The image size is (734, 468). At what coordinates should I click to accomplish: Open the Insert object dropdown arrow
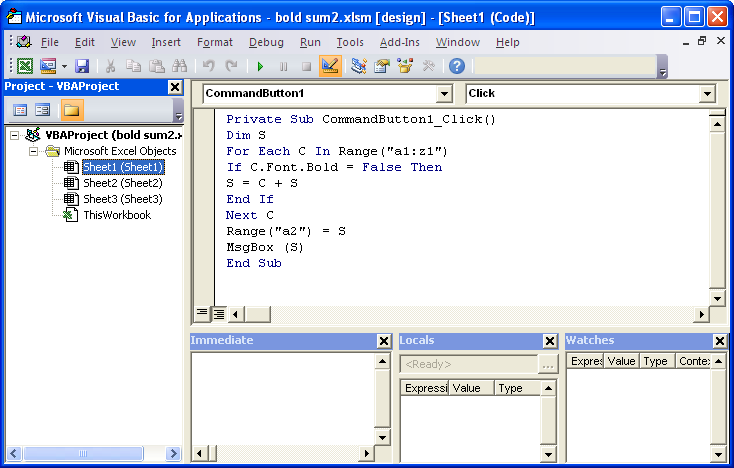click(64, 66)
